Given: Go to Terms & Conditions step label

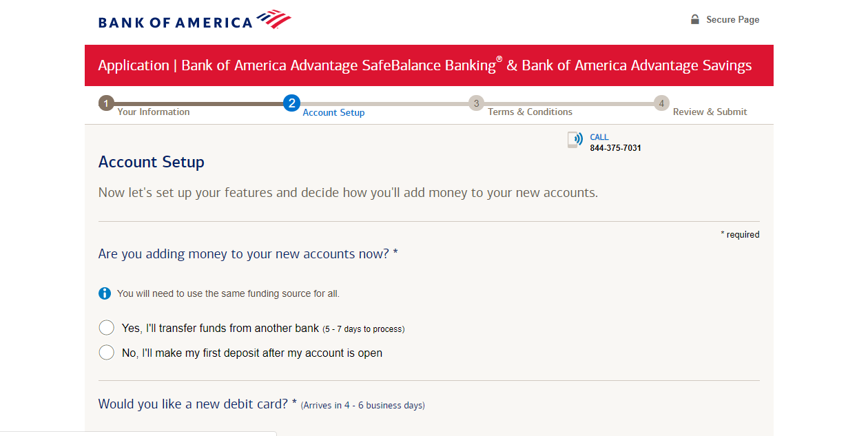Looking at the screenshot, I should [x=530, y=112].
